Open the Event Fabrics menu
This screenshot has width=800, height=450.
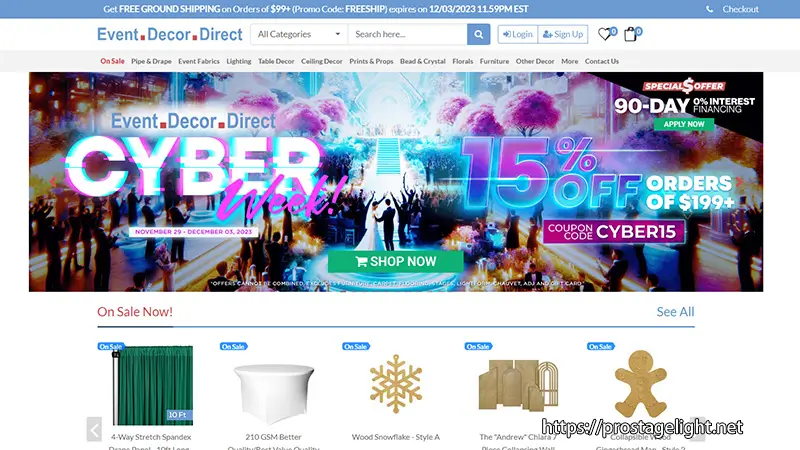tap(199, 61)
